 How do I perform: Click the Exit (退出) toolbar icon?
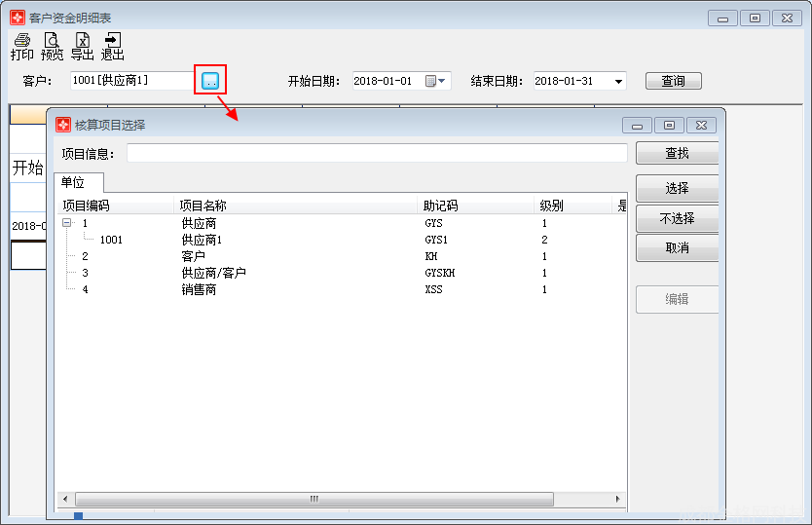point(113,47)
